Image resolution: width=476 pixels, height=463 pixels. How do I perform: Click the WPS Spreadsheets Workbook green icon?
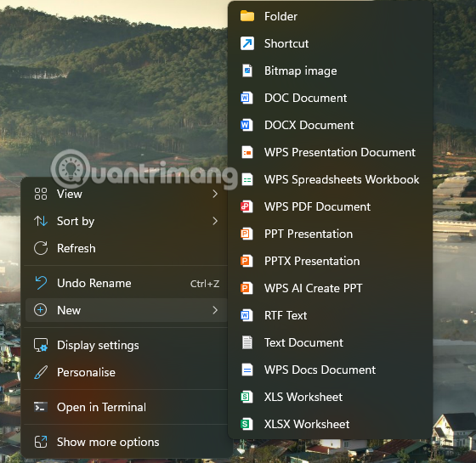[247, 179]
